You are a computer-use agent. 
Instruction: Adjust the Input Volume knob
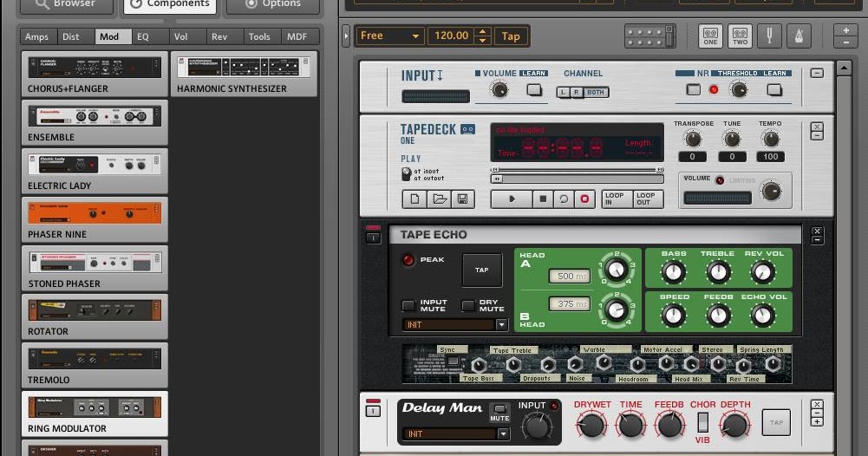pyautogui.click(x=499, y=89)
